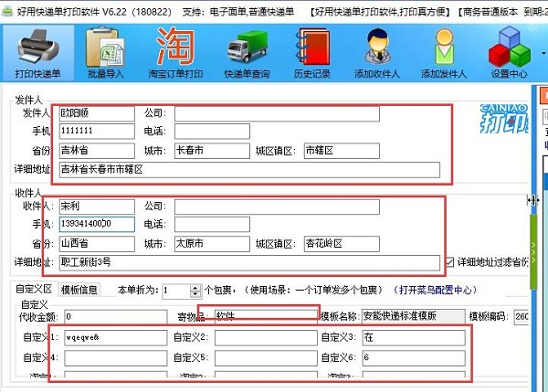
Task: Click recipient 手机 number field
Action: coord(97,224)
